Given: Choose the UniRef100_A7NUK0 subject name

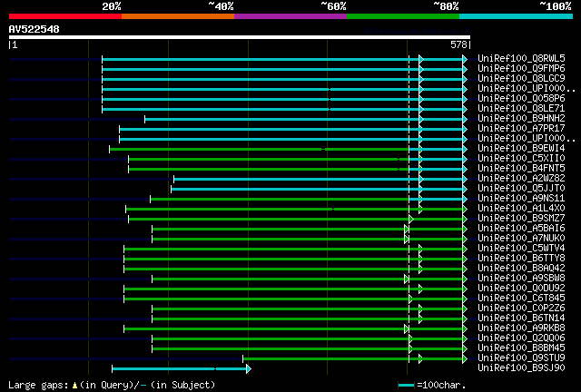Looking at the screenshot, I should tap(521, 239).
